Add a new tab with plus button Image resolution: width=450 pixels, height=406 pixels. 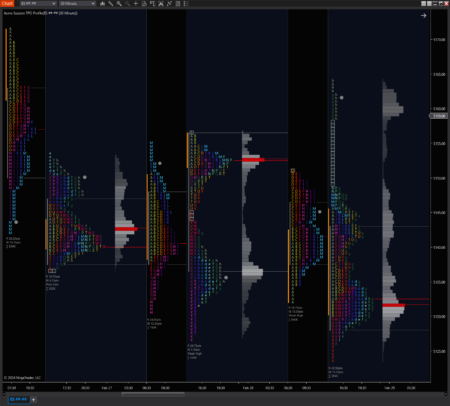tap(34, 399)
